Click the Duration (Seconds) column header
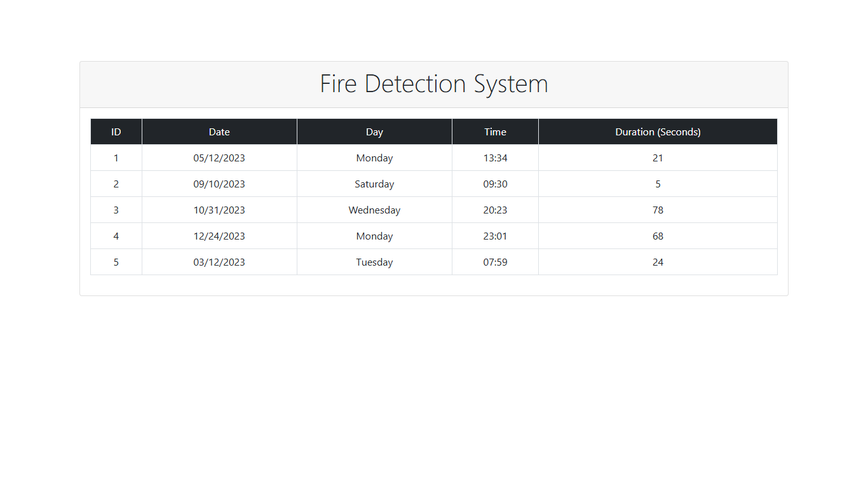Image resolution: width=868 pixels, height=488 pixels. (658, 132)
